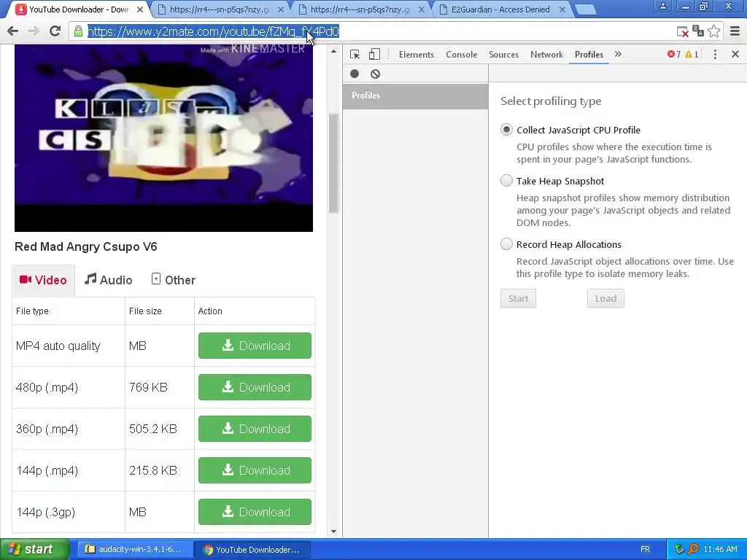Click the Klasky Csupo video thumbnail
747x560 pixels.
163,138
